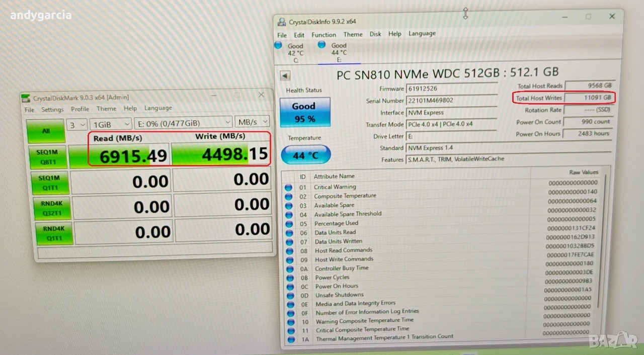644x355 pixels.
Task: Click the 44 °C temperature indicator
Action: coord(305,155)
